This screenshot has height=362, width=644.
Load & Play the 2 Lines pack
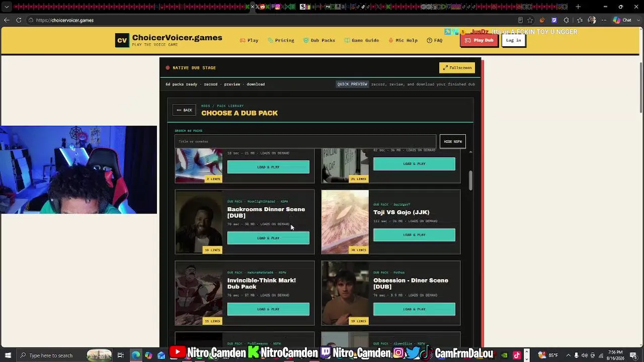268,167
